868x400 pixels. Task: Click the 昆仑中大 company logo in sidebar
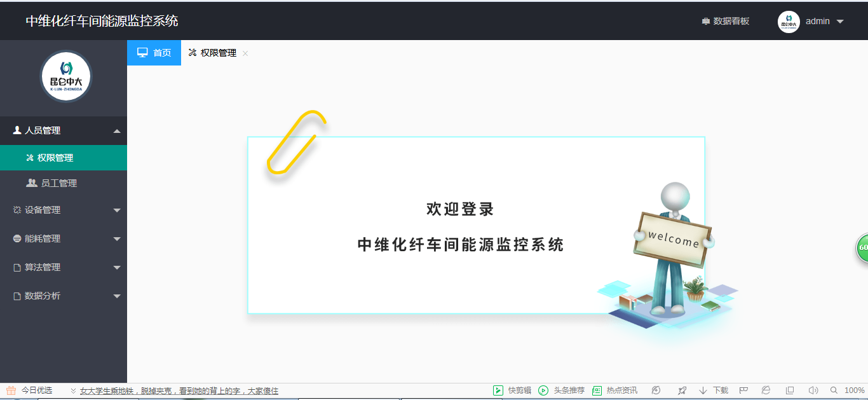66,76
